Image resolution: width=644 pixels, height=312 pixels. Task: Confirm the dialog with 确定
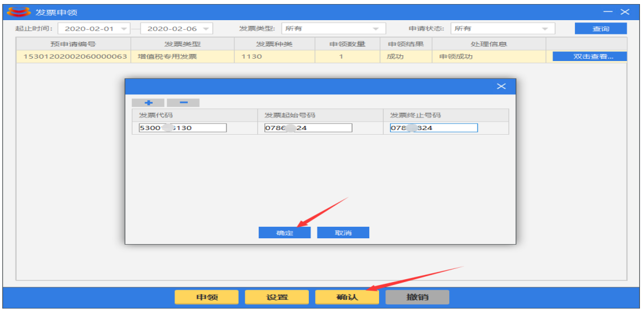coord(285,233)
